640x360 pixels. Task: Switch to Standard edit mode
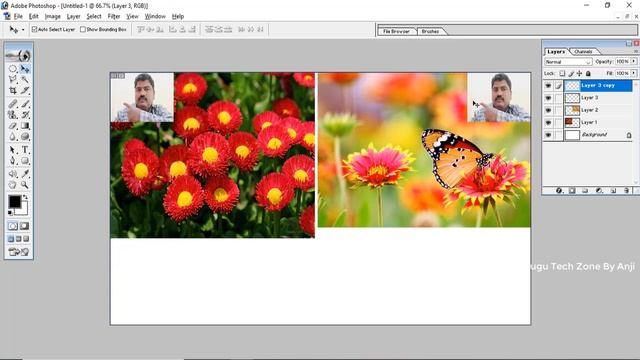(13, 226)
